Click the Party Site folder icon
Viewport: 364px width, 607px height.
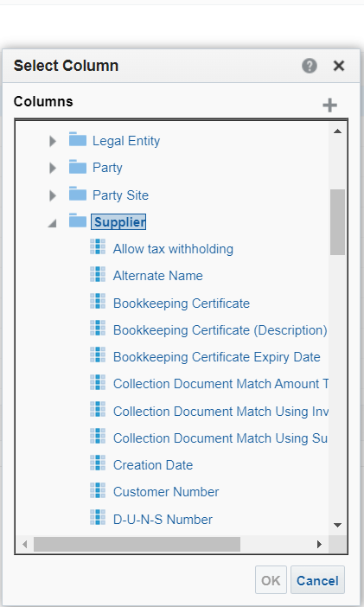click(x=78, y=194)
